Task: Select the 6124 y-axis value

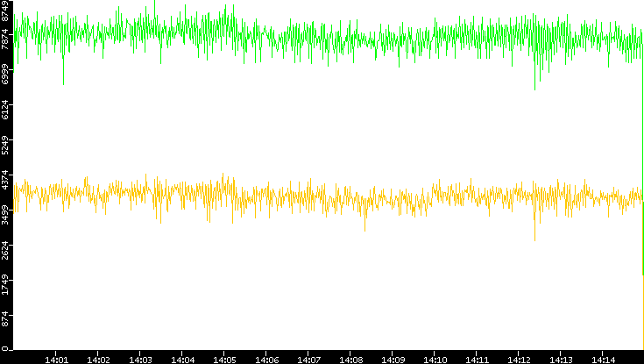Action: coord(5,110)
